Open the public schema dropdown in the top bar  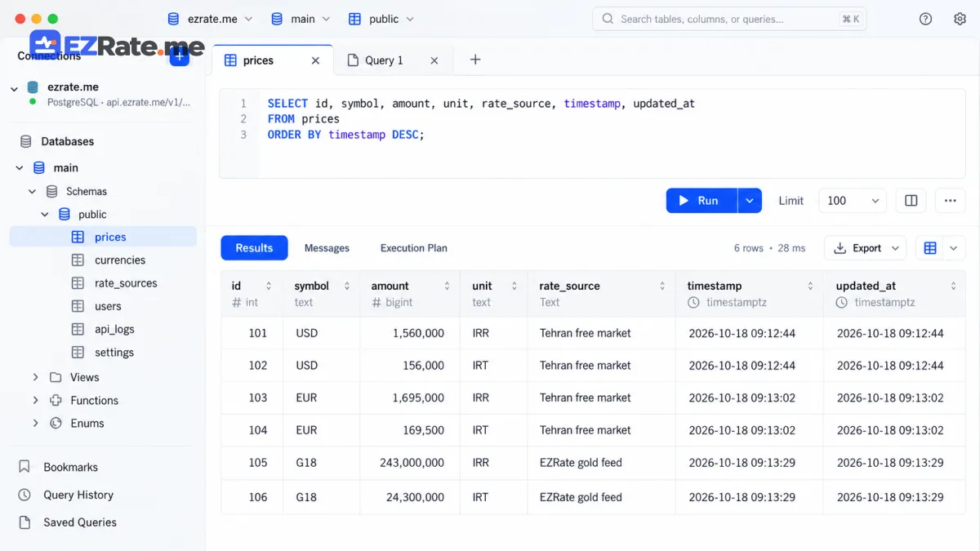pyautogui.click(x=381, y=19)
